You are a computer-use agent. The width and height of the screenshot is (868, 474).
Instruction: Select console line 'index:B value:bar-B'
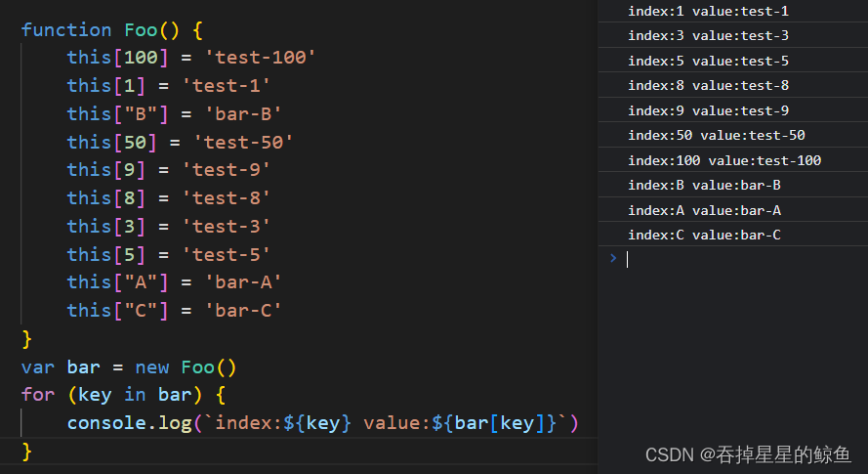[x=704, y=185]
